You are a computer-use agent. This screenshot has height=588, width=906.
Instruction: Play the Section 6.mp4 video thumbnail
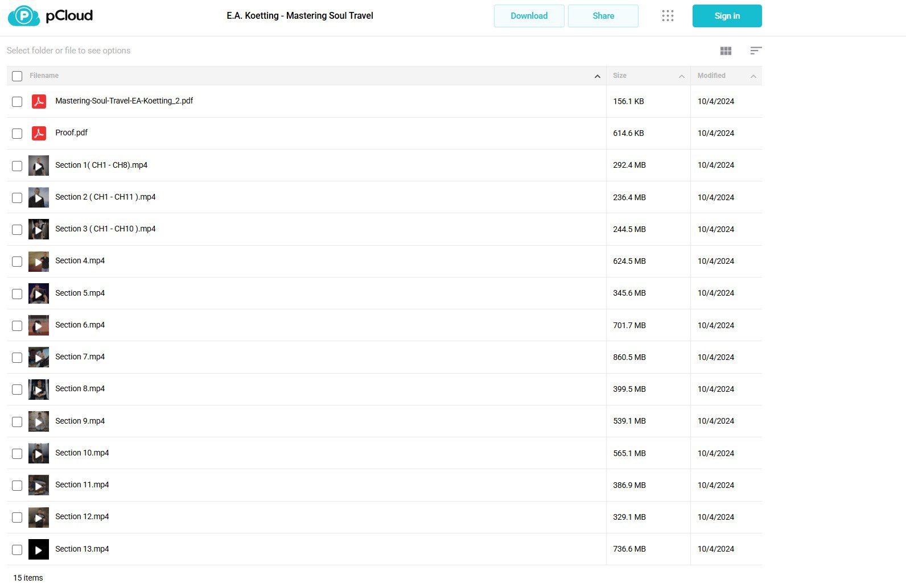[x=39, y=325]
